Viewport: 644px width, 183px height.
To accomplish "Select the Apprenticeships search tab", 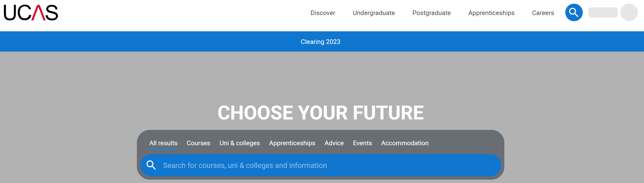I will tap(292, 143).
